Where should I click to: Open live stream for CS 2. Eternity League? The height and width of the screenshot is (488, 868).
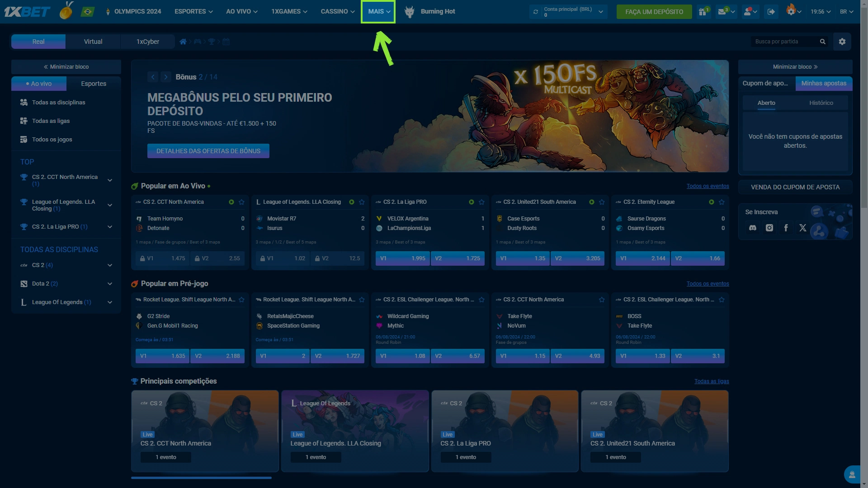712,202
